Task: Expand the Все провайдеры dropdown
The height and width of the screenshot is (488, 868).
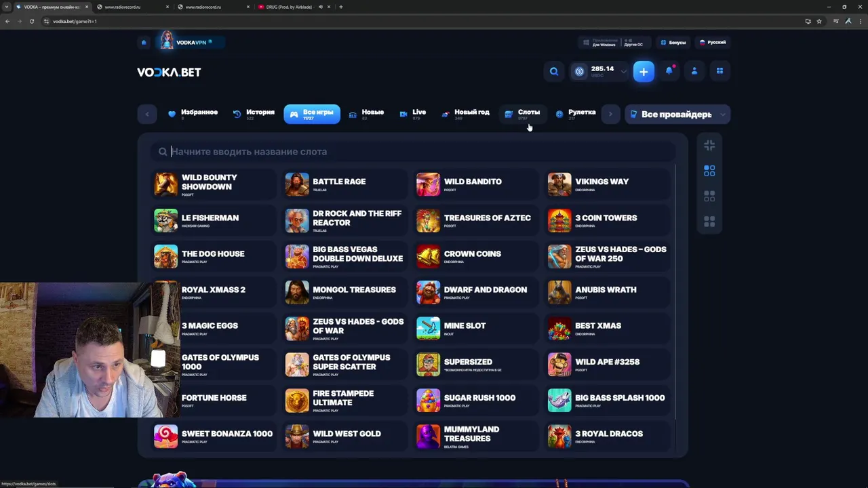Action: click(x=677, y=115)
